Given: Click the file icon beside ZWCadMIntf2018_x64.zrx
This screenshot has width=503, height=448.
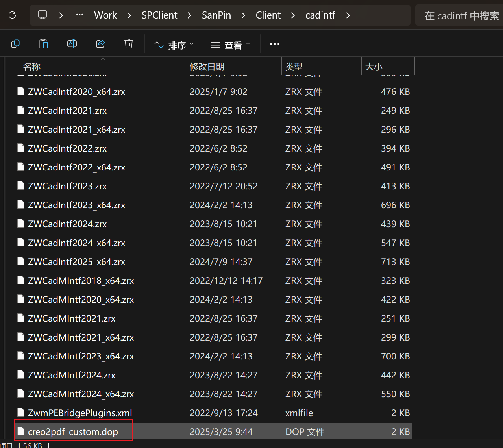Looking at the screenshot, I should [21, 280].
